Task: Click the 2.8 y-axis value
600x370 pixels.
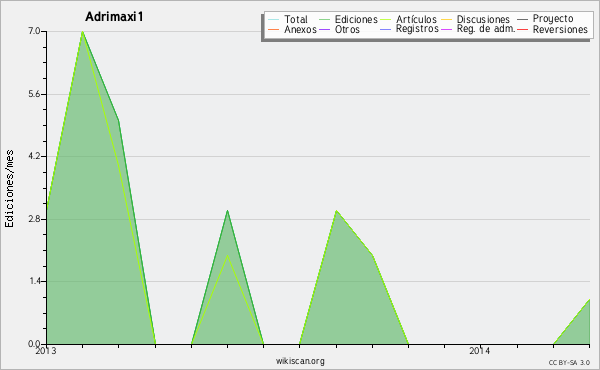Action: [x=34, y=219]
